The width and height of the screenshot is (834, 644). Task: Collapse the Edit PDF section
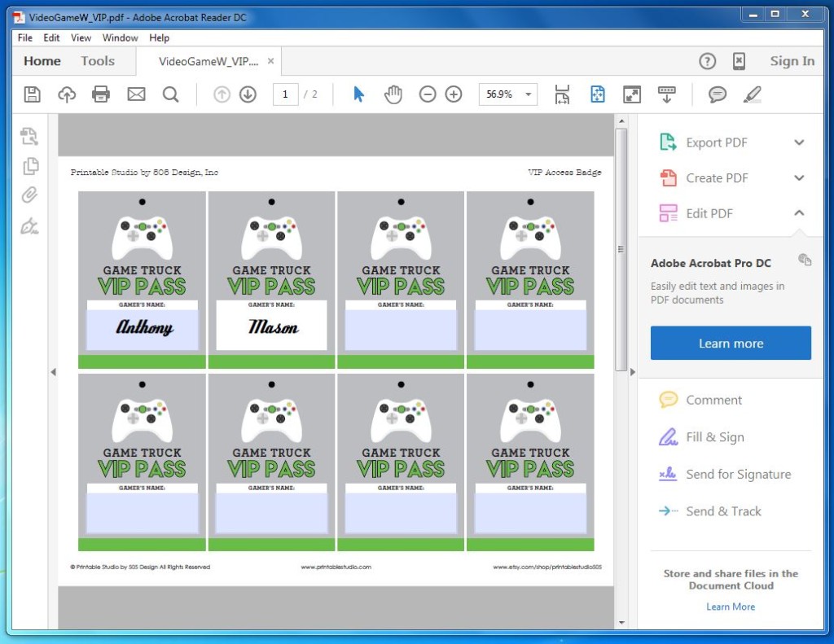(x=799, y=213)
